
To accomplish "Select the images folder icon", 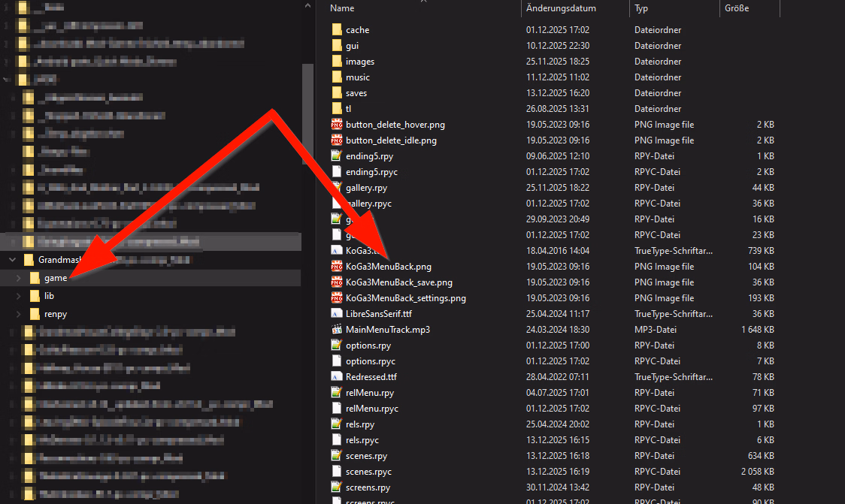I will 337,62.
